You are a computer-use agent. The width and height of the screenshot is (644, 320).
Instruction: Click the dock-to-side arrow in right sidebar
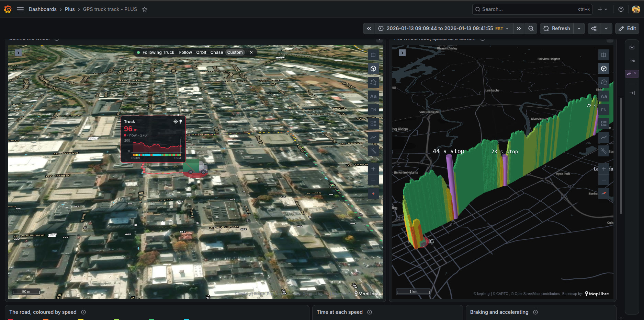(632, 93)
